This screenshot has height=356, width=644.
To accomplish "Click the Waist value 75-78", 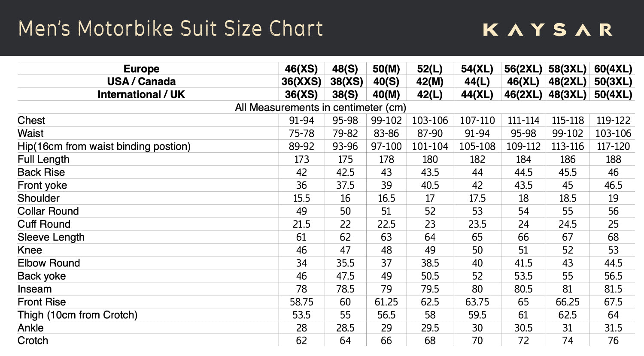I will tap(301, 133).
